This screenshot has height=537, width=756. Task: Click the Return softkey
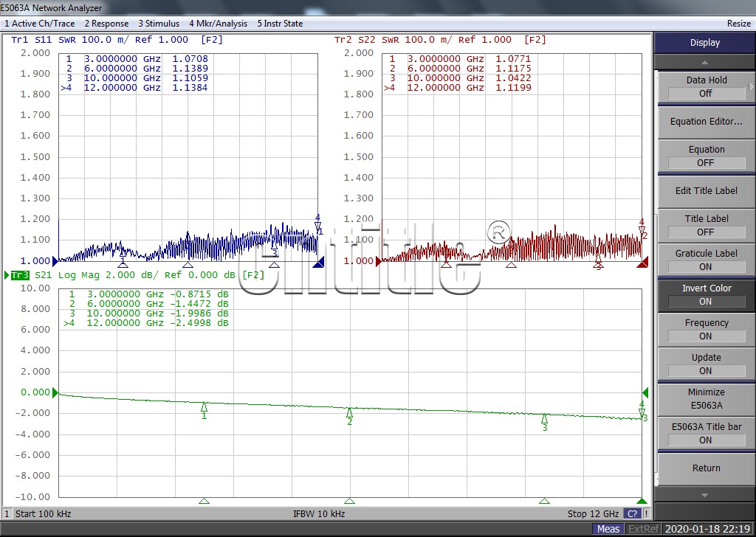706,468
